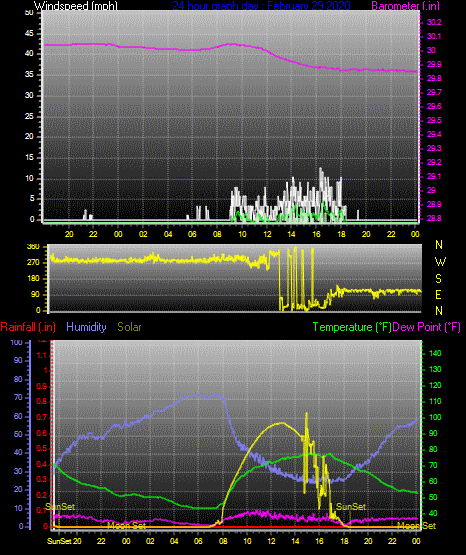Viewport: 466px width, 555px height.
Task: Click the 'E' compass direction label
Action: (438, 294)
